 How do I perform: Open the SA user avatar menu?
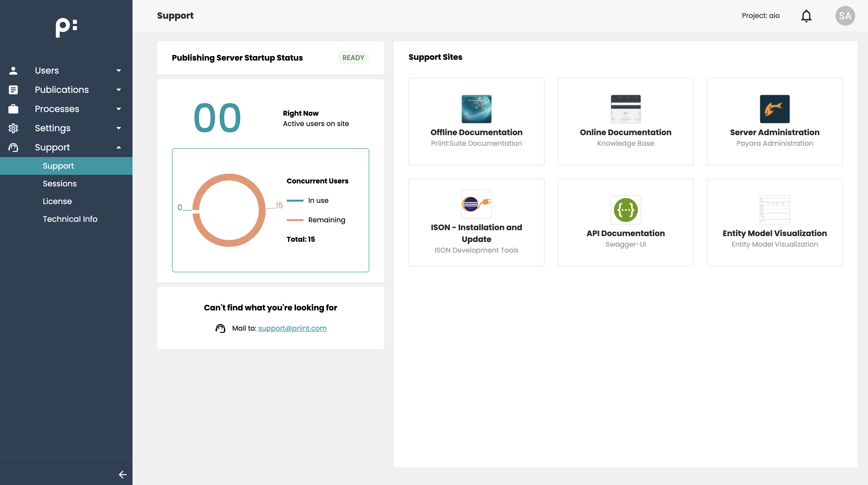tap(845, 16)
